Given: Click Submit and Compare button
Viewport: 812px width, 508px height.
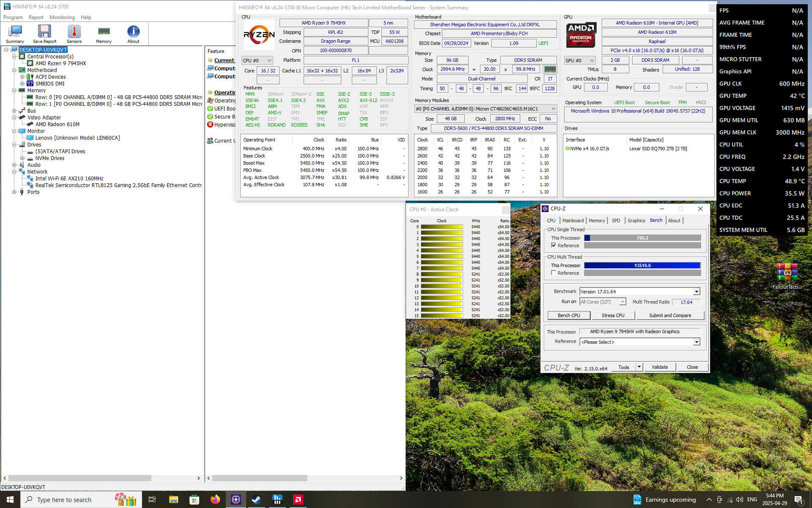Looking at the screenshot, I should (x=670, y=315).
